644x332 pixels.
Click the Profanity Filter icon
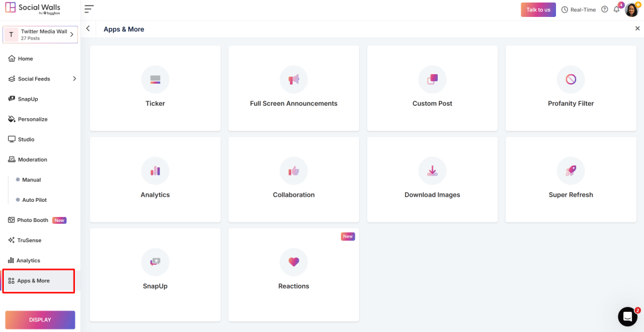[570, 79]
